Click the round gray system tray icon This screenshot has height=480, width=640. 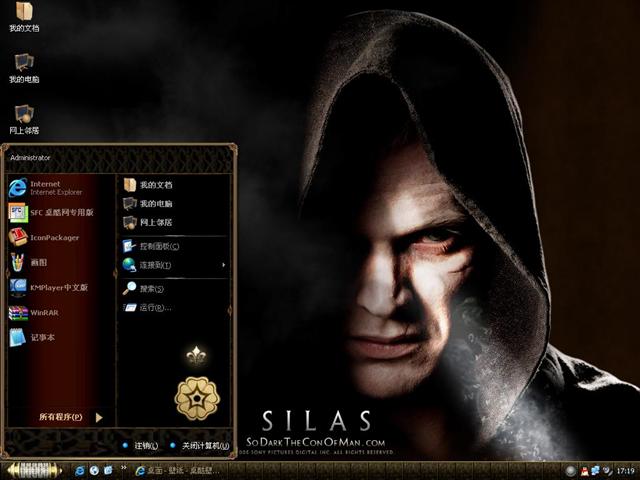pos(571,471)
